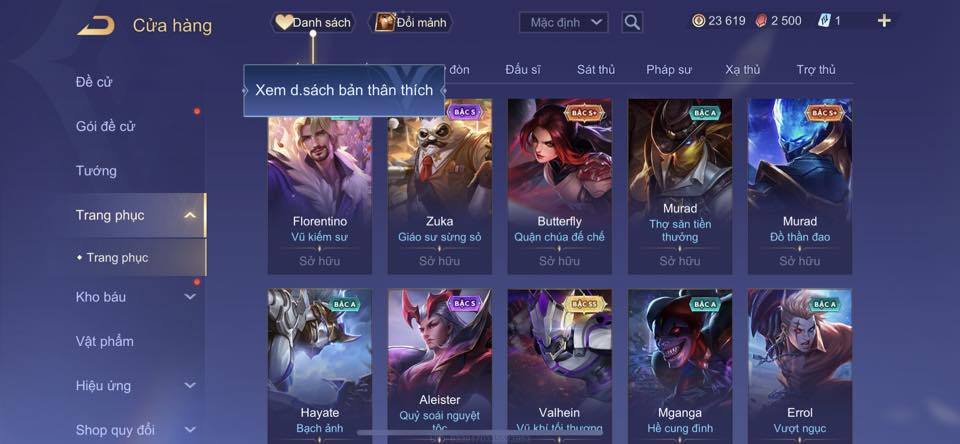Open the Mặc định sort dropdown
Image resolution: width=960 pixels, height=444 pixels.
click(563, 23)
